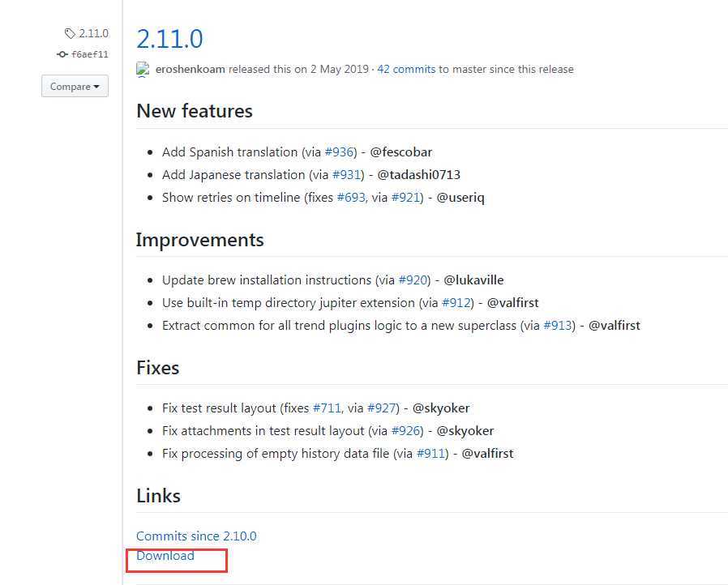
Task: Open the f6aef11 commit link
Action: [x=90, y=54]
